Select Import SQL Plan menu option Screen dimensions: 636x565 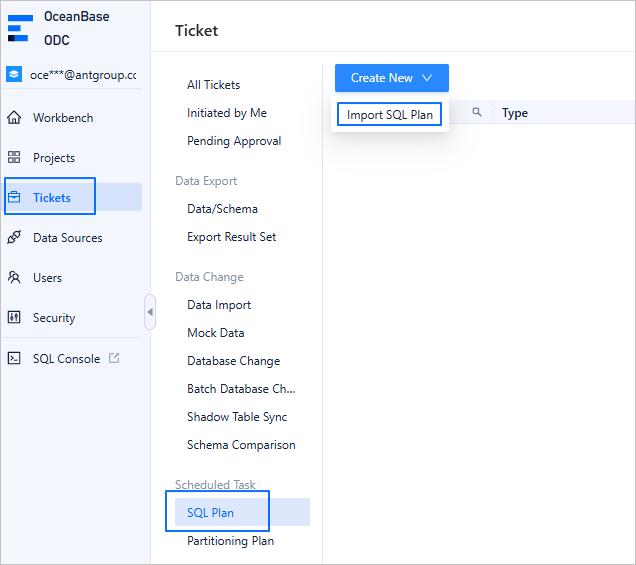pos(390,115)
